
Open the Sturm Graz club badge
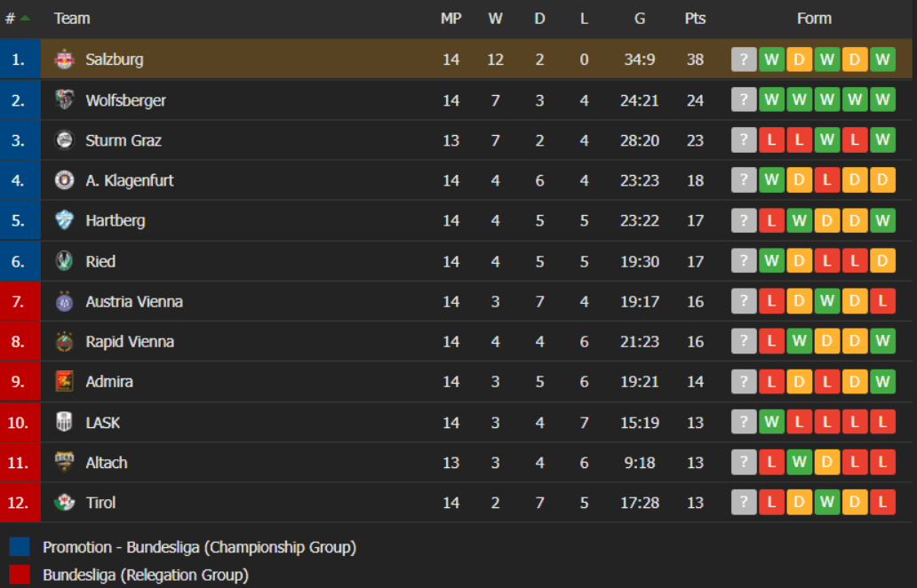64,140
